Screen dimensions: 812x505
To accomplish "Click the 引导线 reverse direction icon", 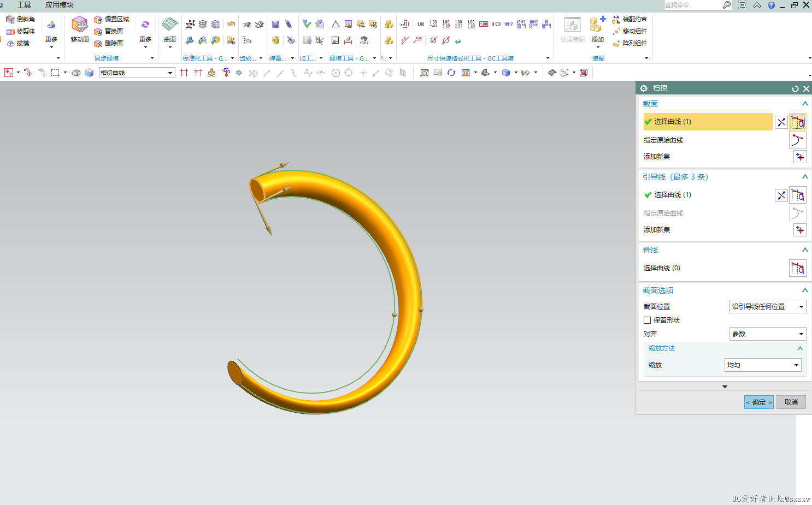I will pyautogui.click(x=781, y=195).
